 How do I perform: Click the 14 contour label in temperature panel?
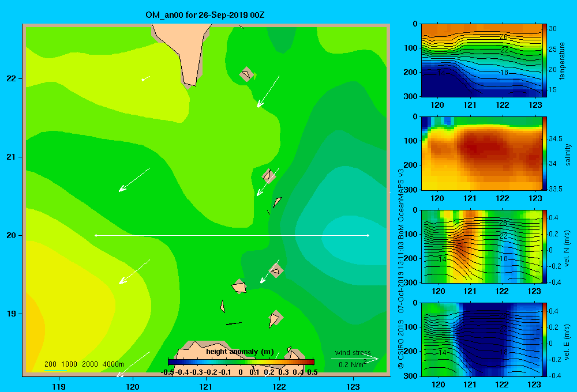(441, 73)
